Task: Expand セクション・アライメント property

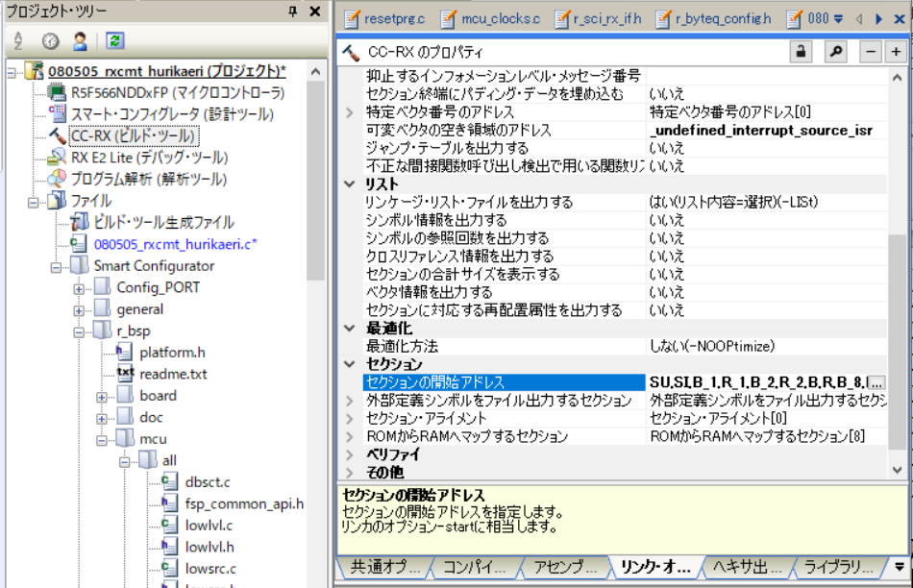Action: pos(350,419)
